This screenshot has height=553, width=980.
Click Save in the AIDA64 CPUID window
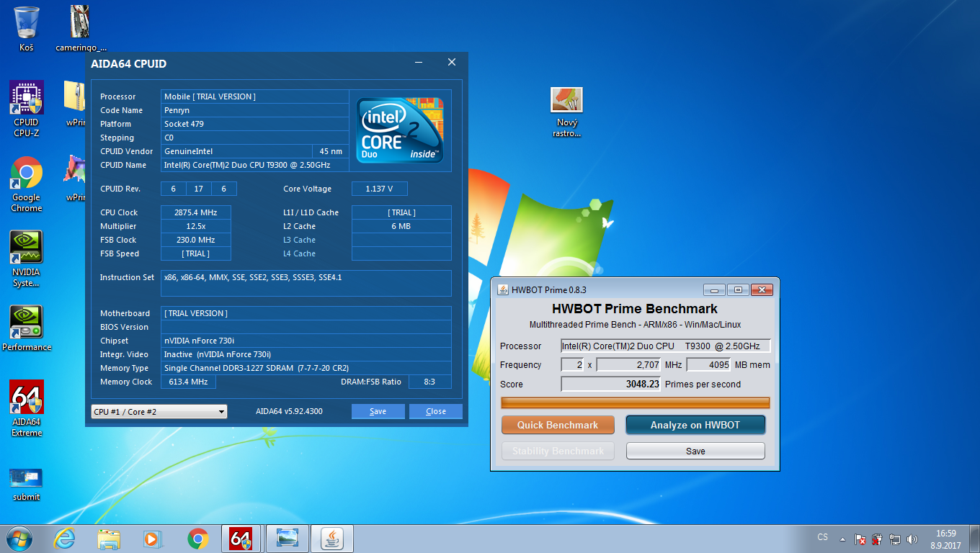pos(378,411)
